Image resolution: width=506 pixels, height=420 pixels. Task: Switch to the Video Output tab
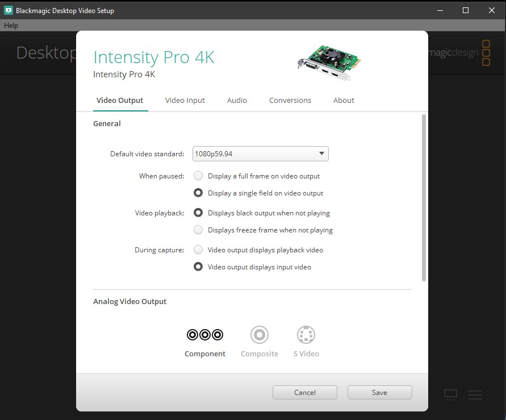pyautogui.click(x=120, y=101)
